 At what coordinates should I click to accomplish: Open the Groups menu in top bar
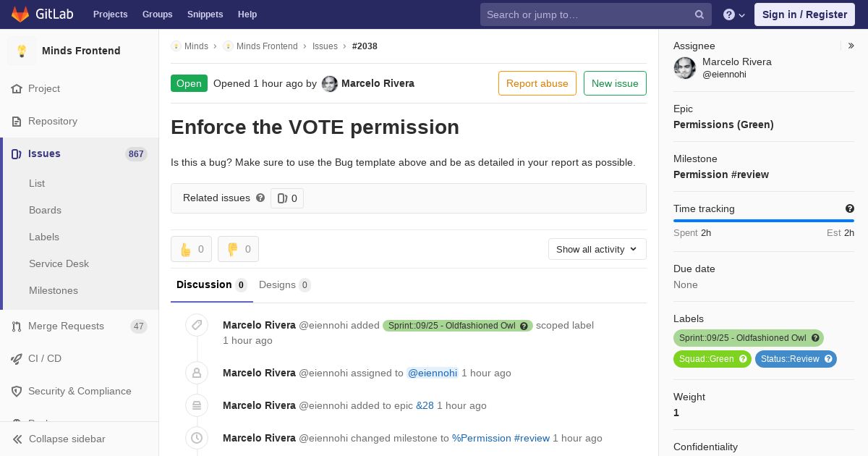click(x=158, y=14)
